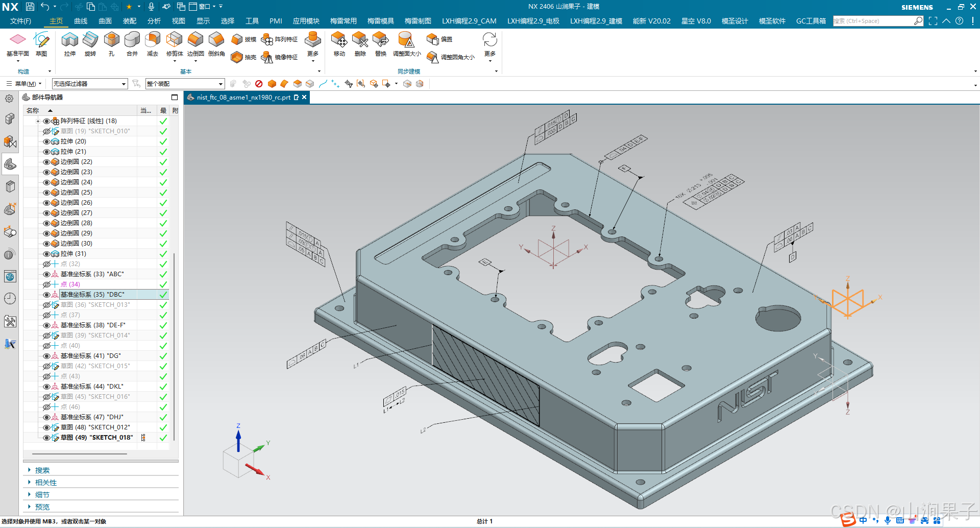Open the 无选择过滤器 dropdown
Screen dimensions: 980x528
pyautogui.click(x=89, y=84)
